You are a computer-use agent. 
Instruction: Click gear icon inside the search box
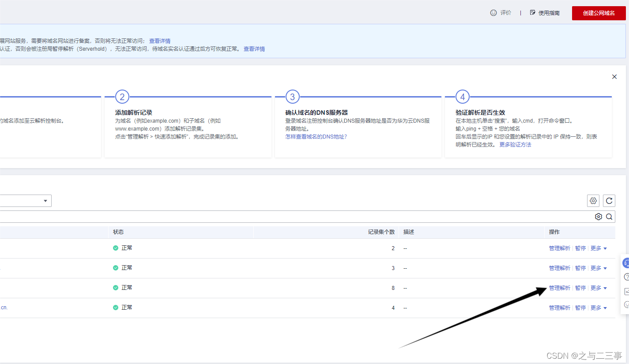(x=599, y=217)
